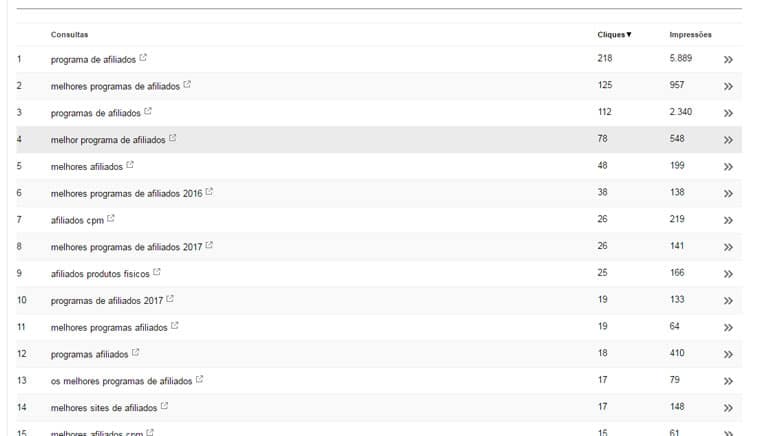Viewport: 758px width, 436px height.
Task: Click external link icon beside 'melhores sites de afiliados'
Action: click(x=164, y=406)
